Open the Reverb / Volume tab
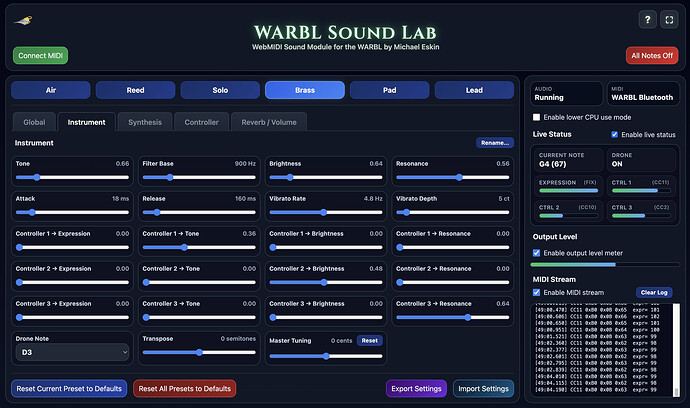The image size is (690, 408). [x=268, y=122]
